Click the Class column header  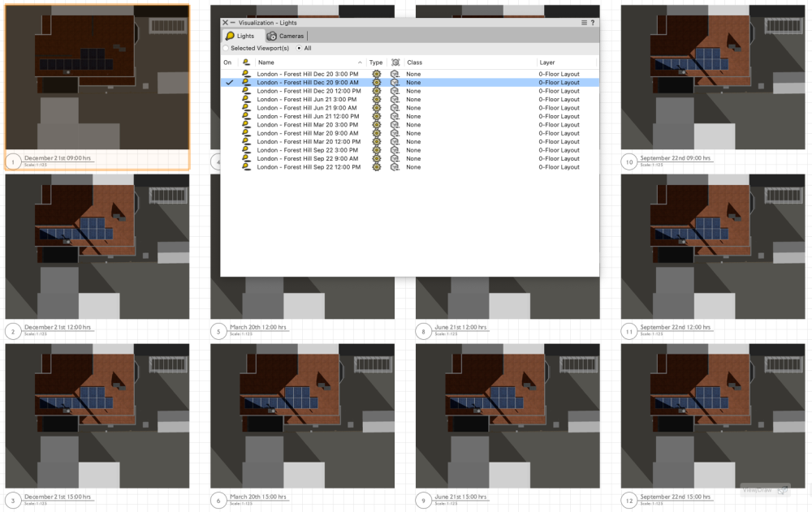[414, 62]
